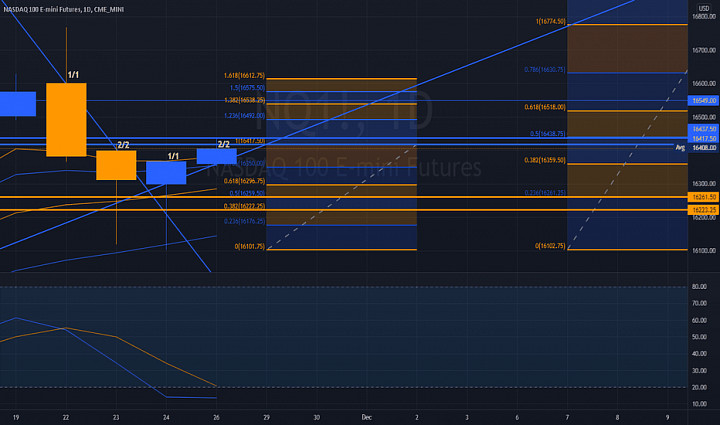Click the 1.618(16612.75) Fibonacci level label
Viewport: 720px width, 425px height.
point(244,75)
